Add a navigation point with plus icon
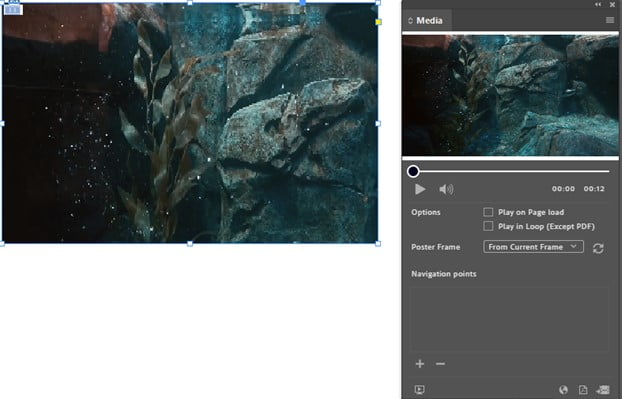This screenshot has height=399, width=622. pos(420,364)
